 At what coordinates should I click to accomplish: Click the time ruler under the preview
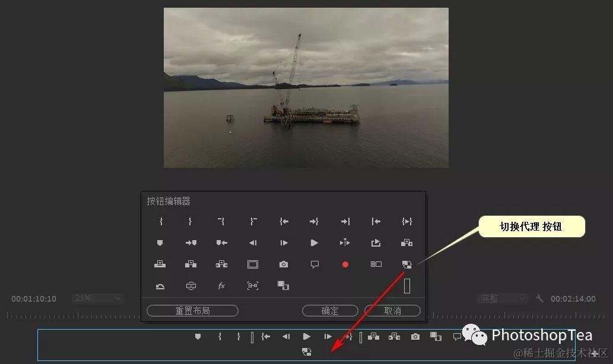tap(74, 315)
